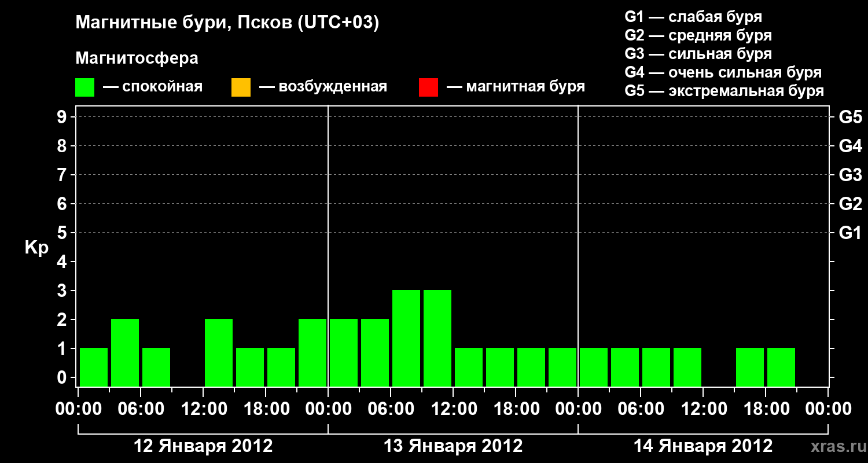The height and width of the screenshot is (463, 868).
Task: Click the Kp 2 bar starting 21:00 on 12 Января
Action: [312, 353]
